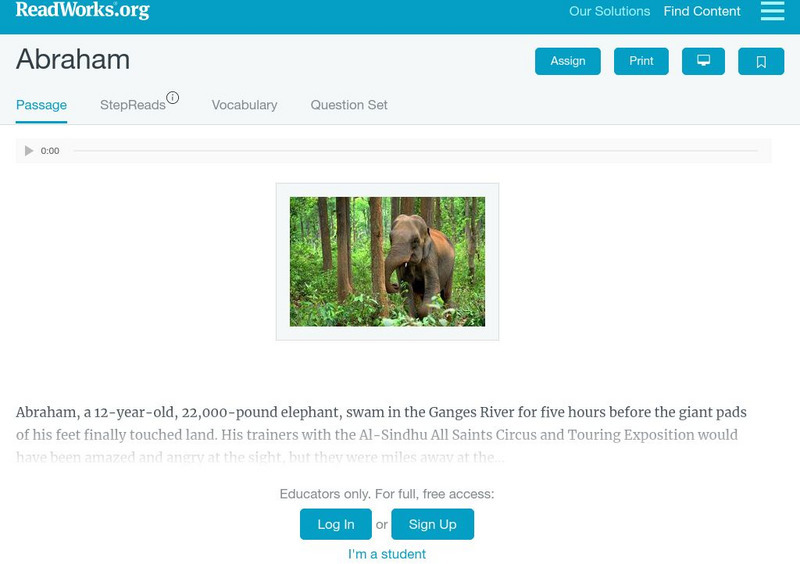
Task: Switch to the StepReads tab
Action: pos(132,105)
